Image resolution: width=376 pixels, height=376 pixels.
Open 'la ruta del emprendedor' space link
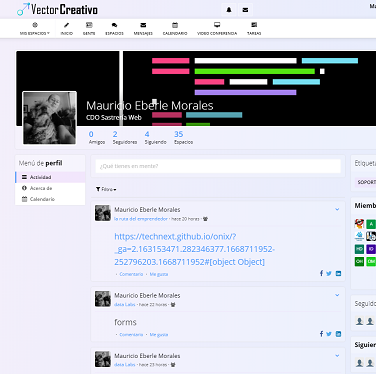pyautogui.click(x=141, y=219)
